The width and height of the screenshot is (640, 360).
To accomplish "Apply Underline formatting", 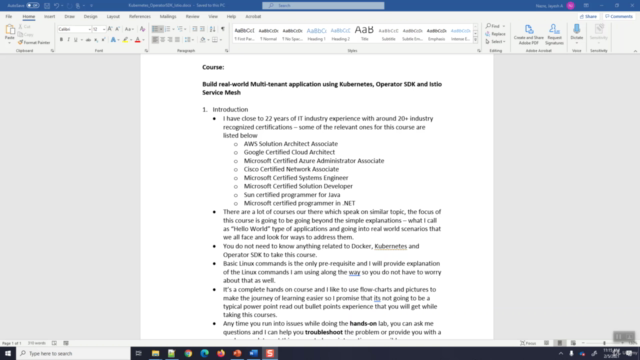I will coord(76,40).
